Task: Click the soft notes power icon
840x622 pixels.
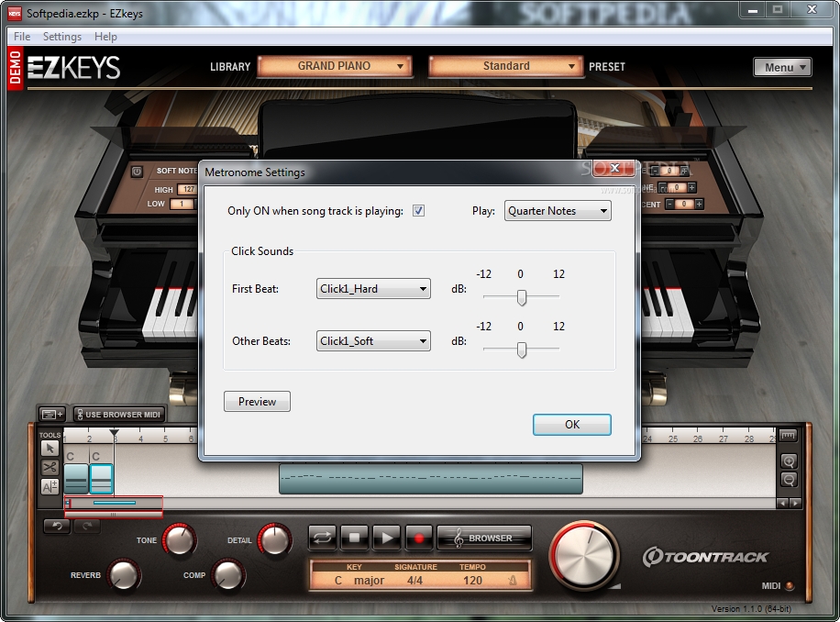Action: tap(137, 172)
